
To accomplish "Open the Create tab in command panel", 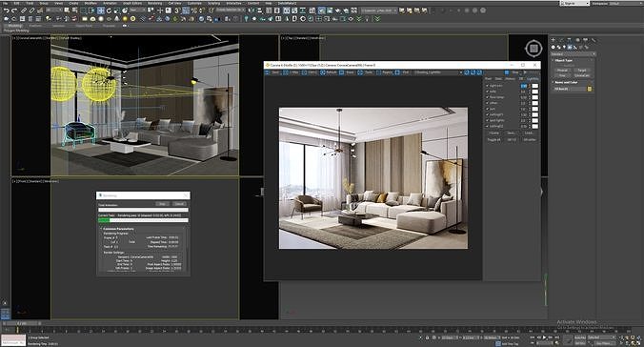I will point(553,40).
